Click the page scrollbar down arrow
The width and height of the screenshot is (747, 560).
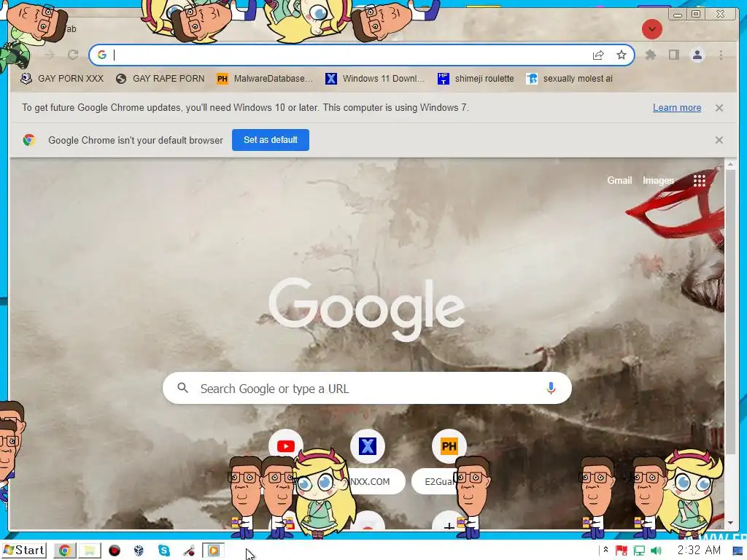(730, 522)
